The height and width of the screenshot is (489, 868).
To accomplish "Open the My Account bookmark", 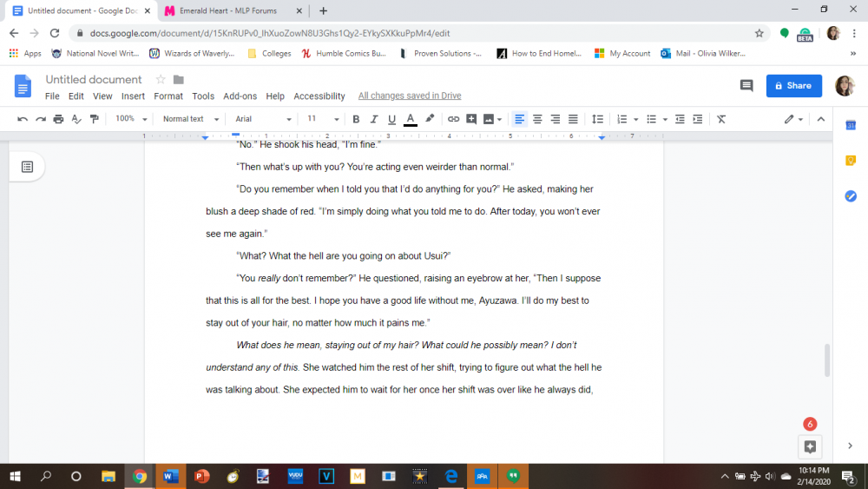I will tap(622, 54).
